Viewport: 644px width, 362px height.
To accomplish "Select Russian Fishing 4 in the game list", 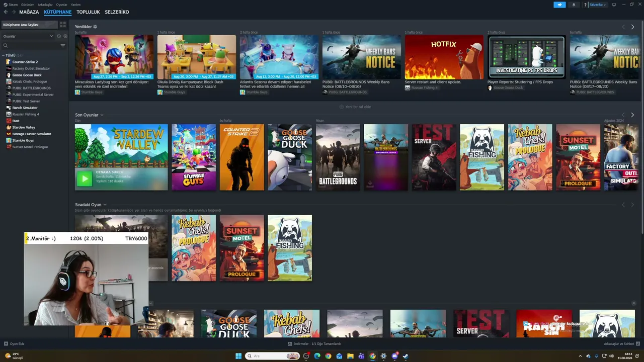I will (26, 114).
